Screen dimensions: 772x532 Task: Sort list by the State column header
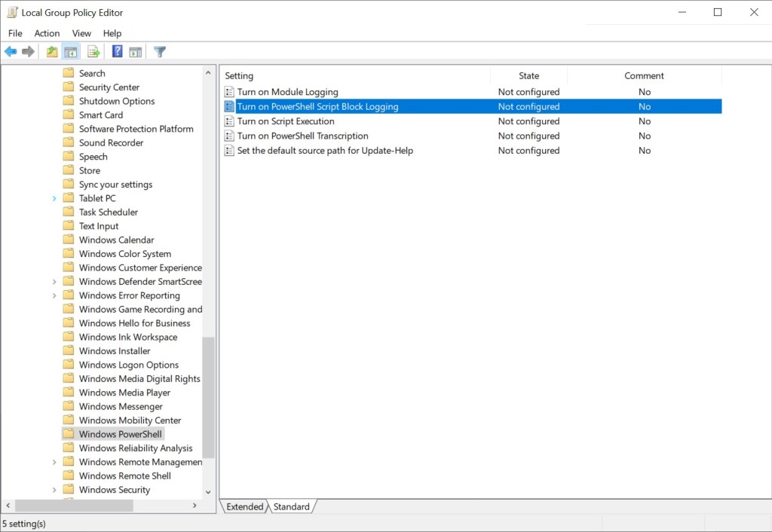(528, 75)
